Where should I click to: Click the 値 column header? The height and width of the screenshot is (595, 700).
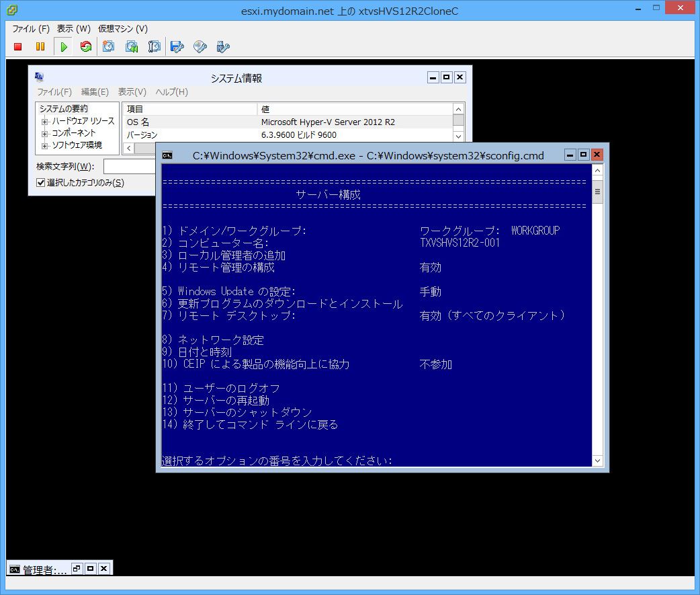(355, 109)
